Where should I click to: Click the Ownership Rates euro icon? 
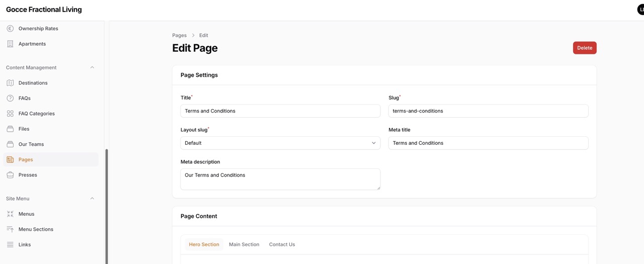(x=10, y=29)
